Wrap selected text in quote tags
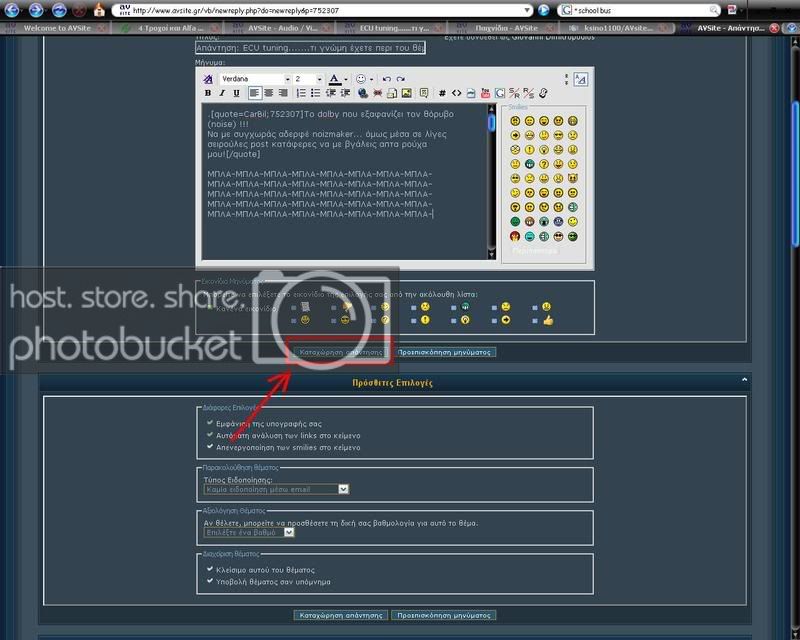The height and width of the screenshot is (640, 800). 423,93
